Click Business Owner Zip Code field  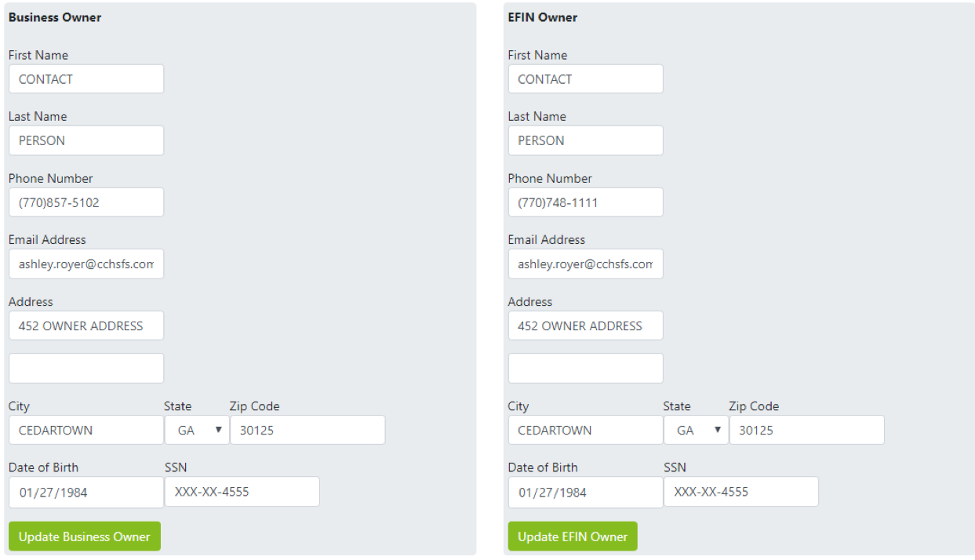pos(307,430)
